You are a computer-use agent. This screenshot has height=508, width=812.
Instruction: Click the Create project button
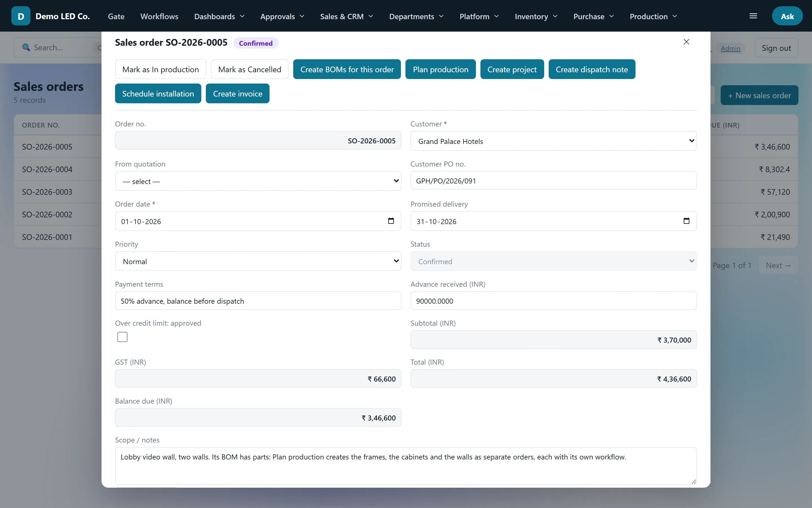click(x=512, y=69)
